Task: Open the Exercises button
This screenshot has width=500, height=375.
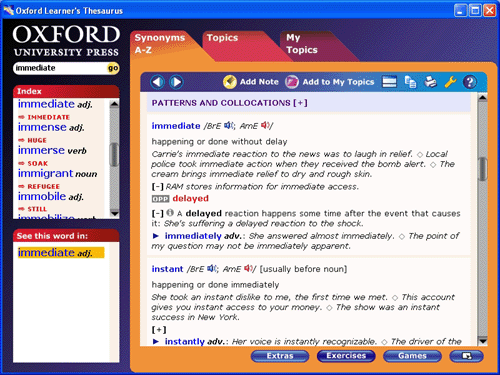Action: (x=346, y=356)
